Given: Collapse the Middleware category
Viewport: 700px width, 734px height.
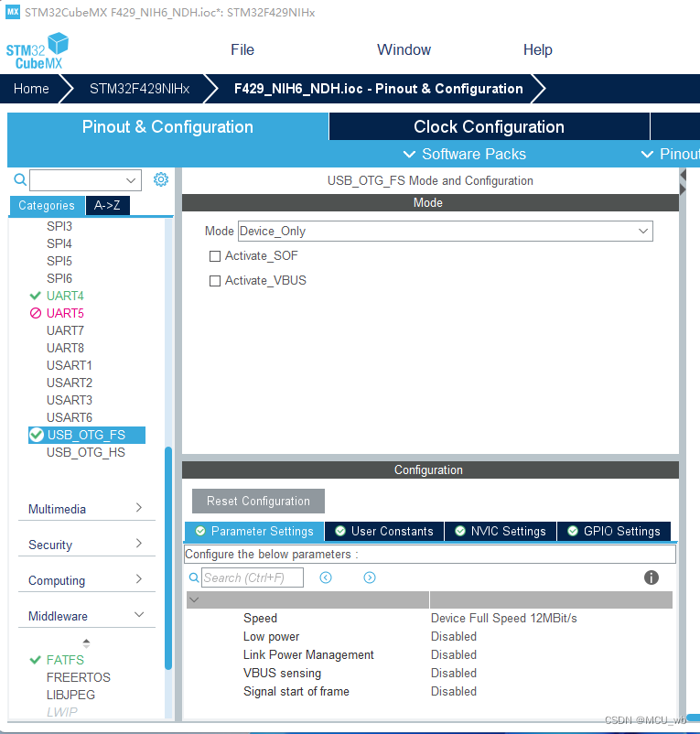Looking at the screenshot, I should pos(87,616).
